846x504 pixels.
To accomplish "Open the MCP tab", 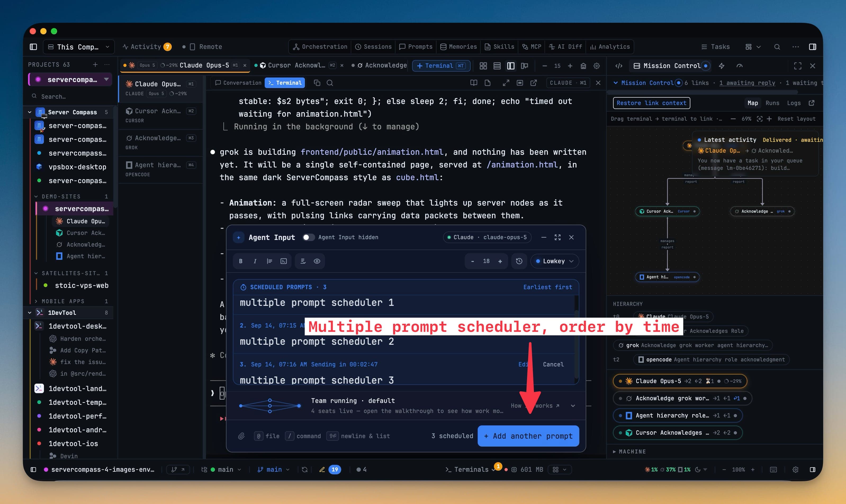I will (x=532, y=47).
